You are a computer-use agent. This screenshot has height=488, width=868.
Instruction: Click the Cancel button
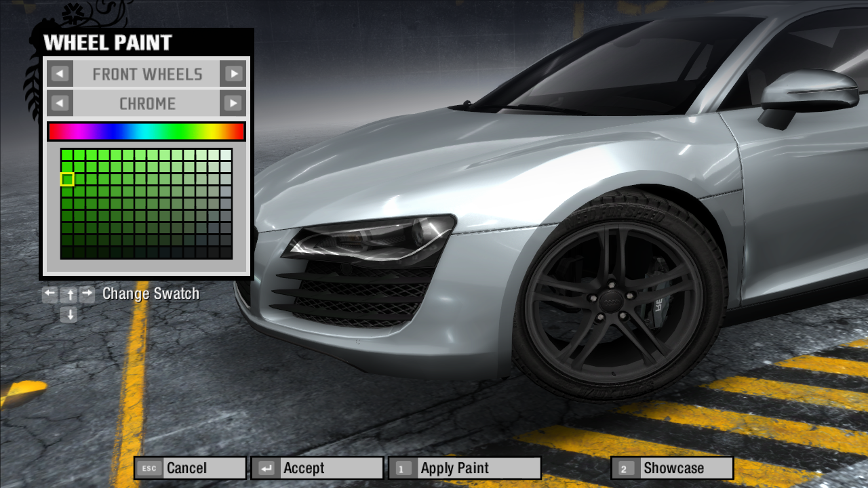[x=190, y=468]
